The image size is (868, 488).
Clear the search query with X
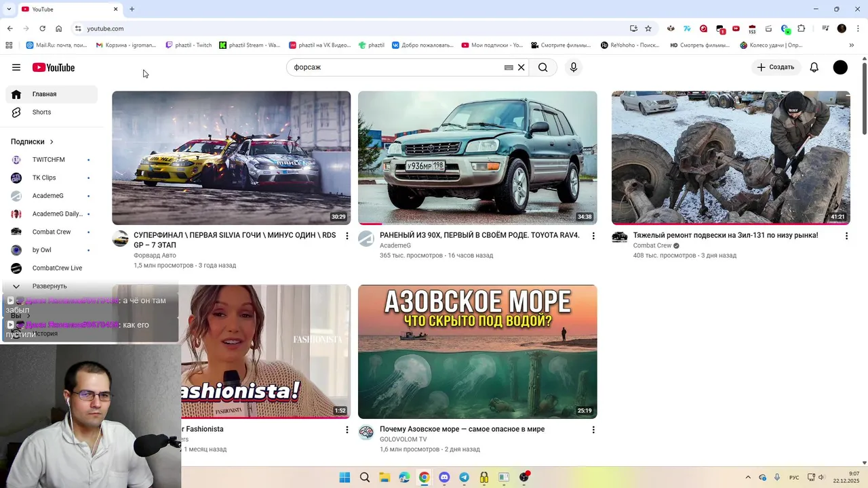521,67
